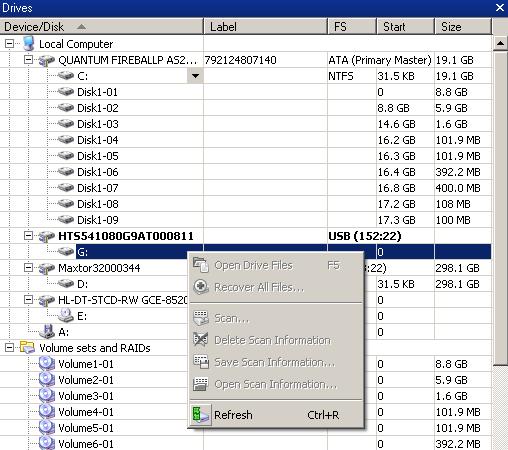This screenshot has height=450, width=508.
Task: Choose Open Scan Information menu entry
Action: [276, 384]
